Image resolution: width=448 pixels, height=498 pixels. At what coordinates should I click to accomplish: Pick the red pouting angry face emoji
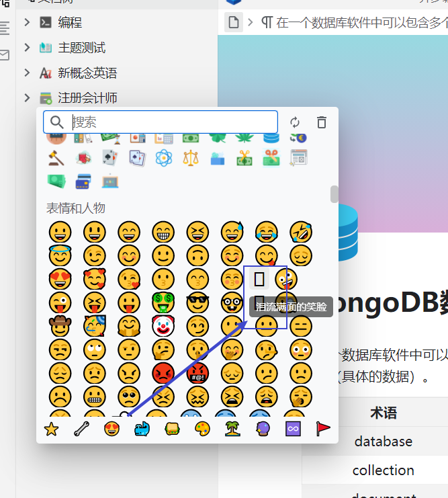(x=163, y=373)
